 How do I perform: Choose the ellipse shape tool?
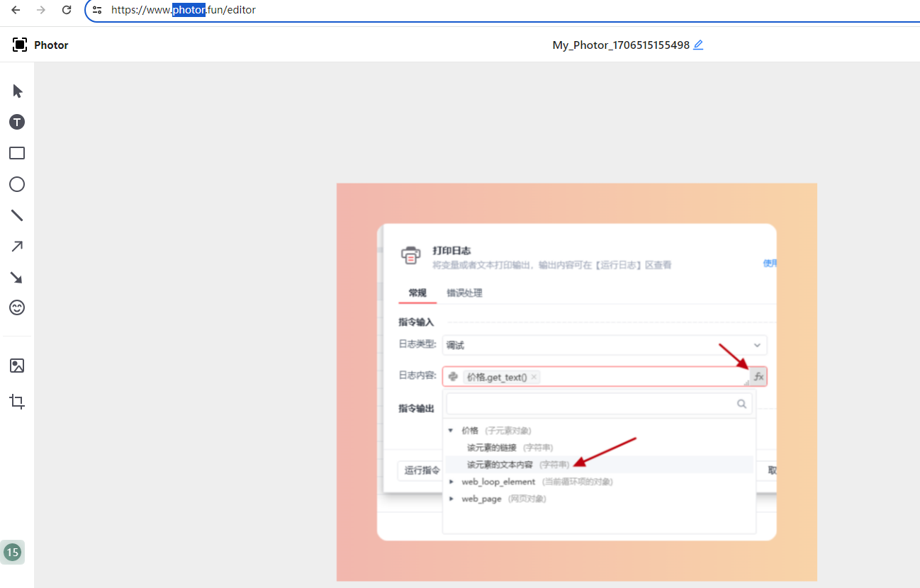pos(17,184)
